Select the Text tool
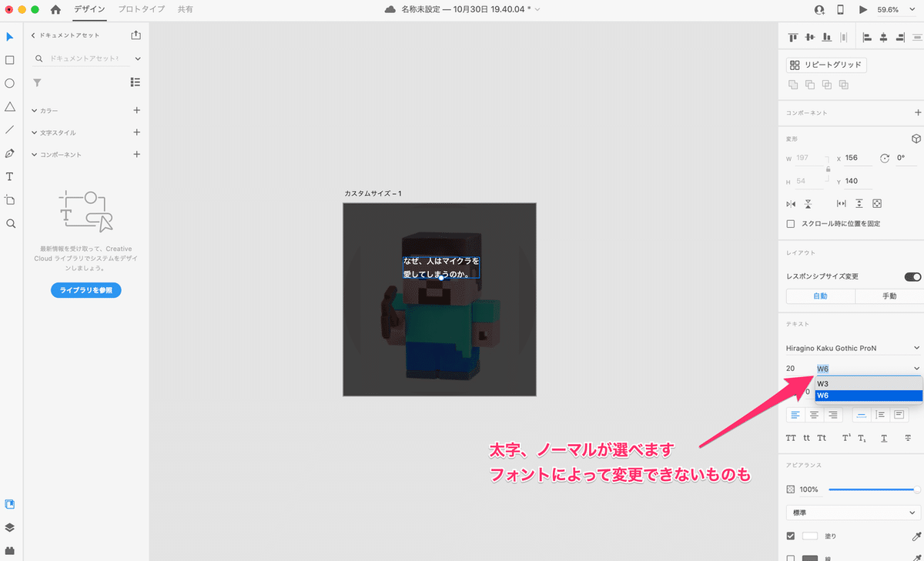924x561 pixels. click(9, 175)
